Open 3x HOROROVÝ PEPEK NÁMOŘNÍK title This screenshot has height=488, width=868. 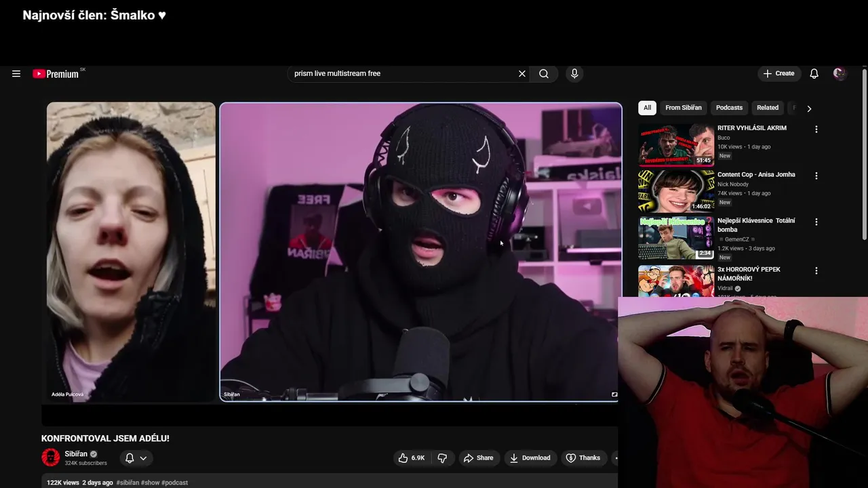click(749, 274)
